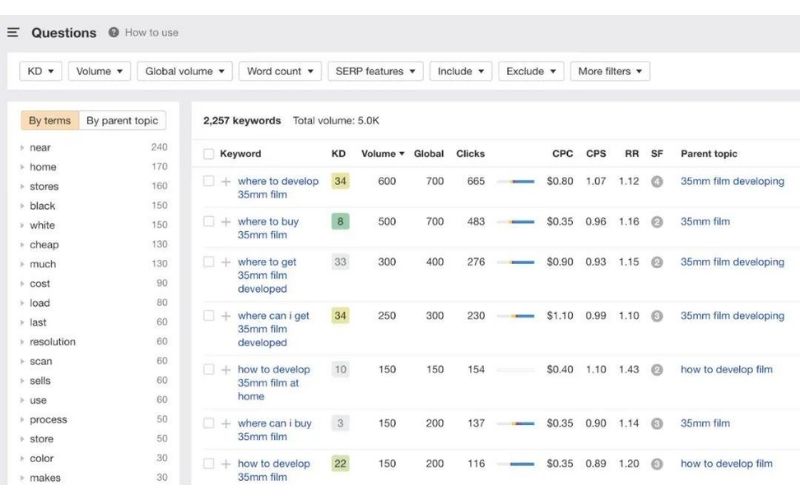Screen dimensions: 800x500
Task: Check the 'where to develop 35mm film' row
Action: pyautogui.click(x=208, y=181)
